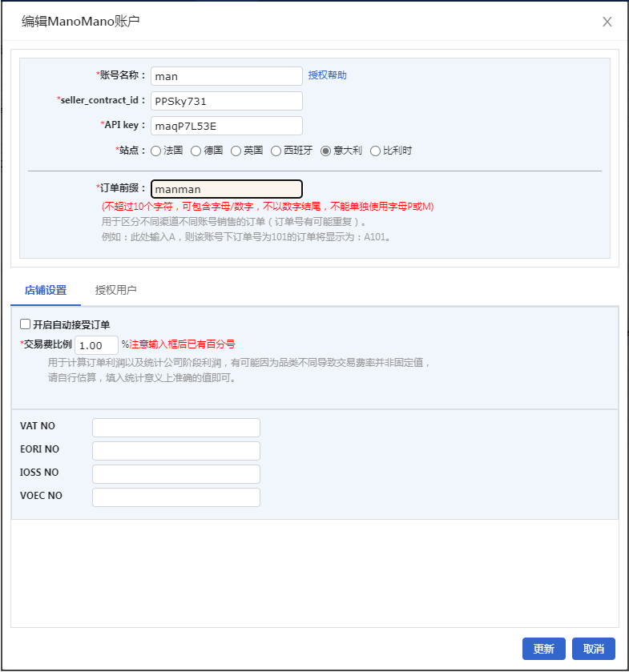
Task: Select the 英国 site radio button
Action: click(x=236, y=151)
